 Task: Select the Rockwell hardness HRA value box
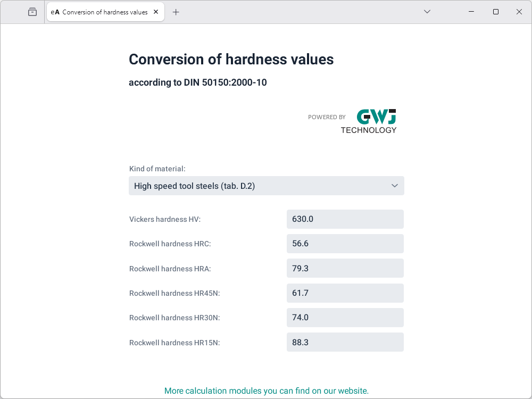[345, 268]
